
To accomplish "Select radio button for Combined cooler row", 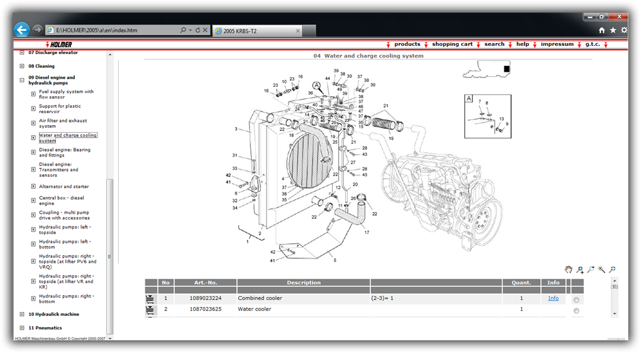I will click(x=576, y=300).
